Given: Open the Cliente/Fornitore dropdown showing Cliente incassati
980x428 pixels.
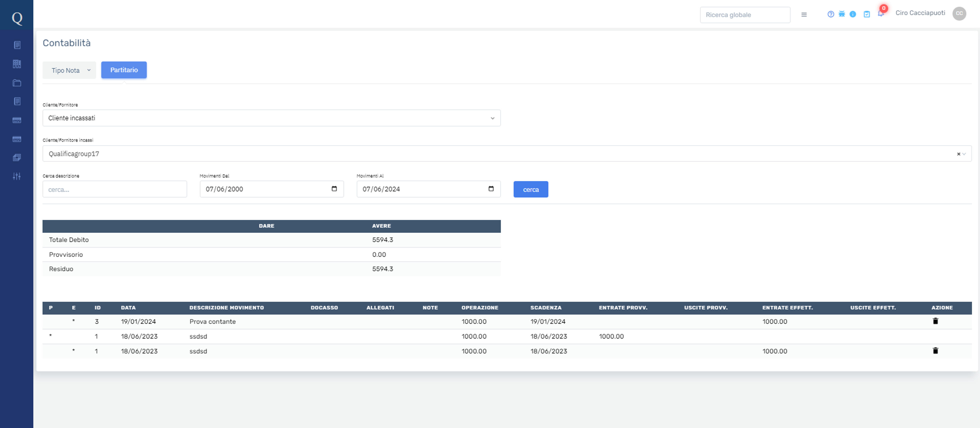Looking at the screenshot, I should pos(272,118).
